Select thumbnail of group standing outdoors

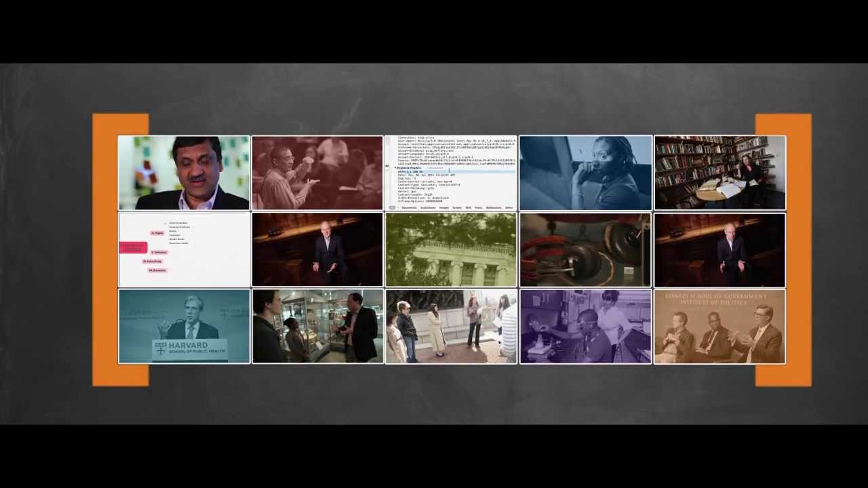tap(451, 327)
